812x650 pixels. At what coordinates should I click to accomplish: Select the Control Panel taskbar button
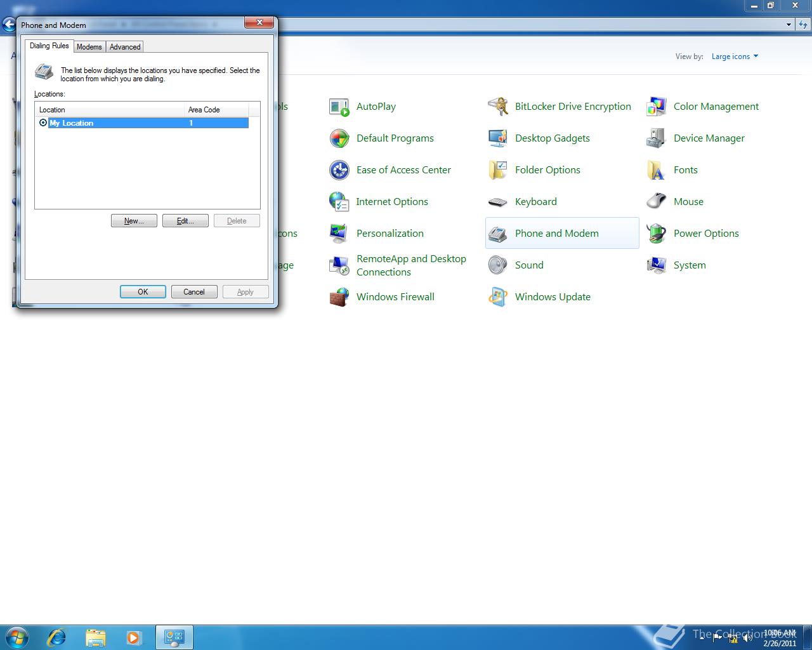pyautogui.click(x=174, y=637)
